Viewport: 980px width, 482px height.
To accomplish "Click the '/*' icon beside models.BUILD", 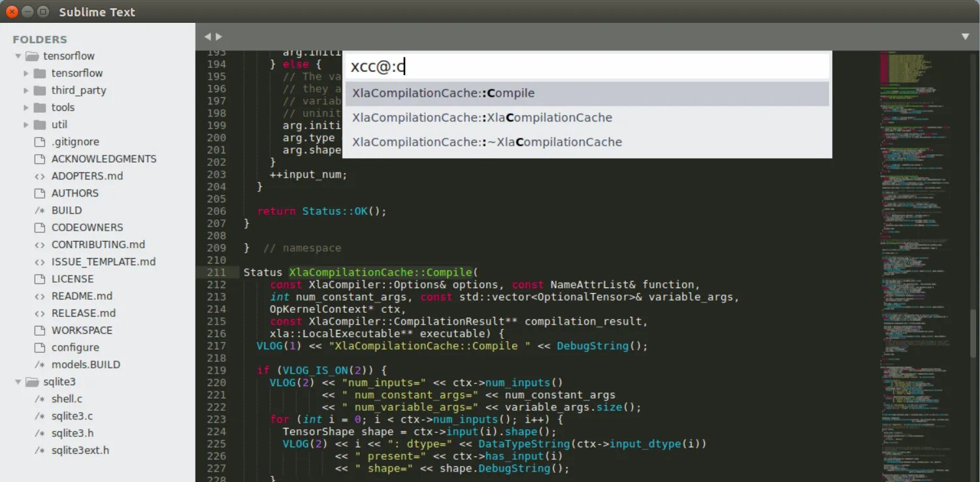I will tap(40, 364).
